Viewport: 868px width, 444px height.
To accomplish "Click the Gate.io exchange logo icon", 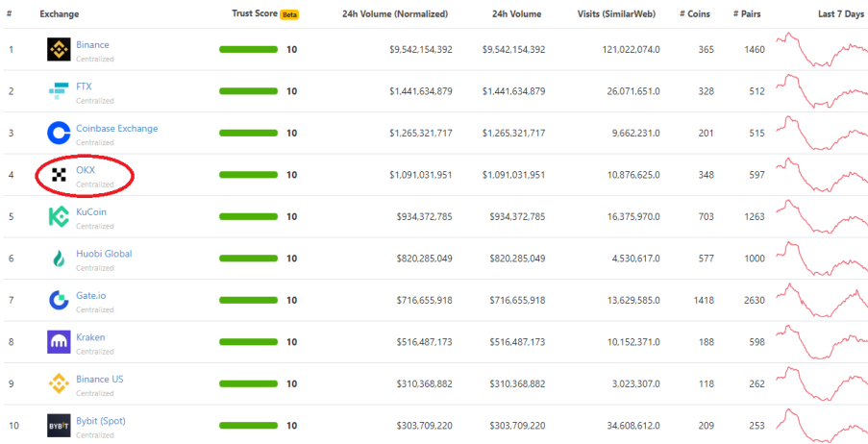I will point(59,300).
